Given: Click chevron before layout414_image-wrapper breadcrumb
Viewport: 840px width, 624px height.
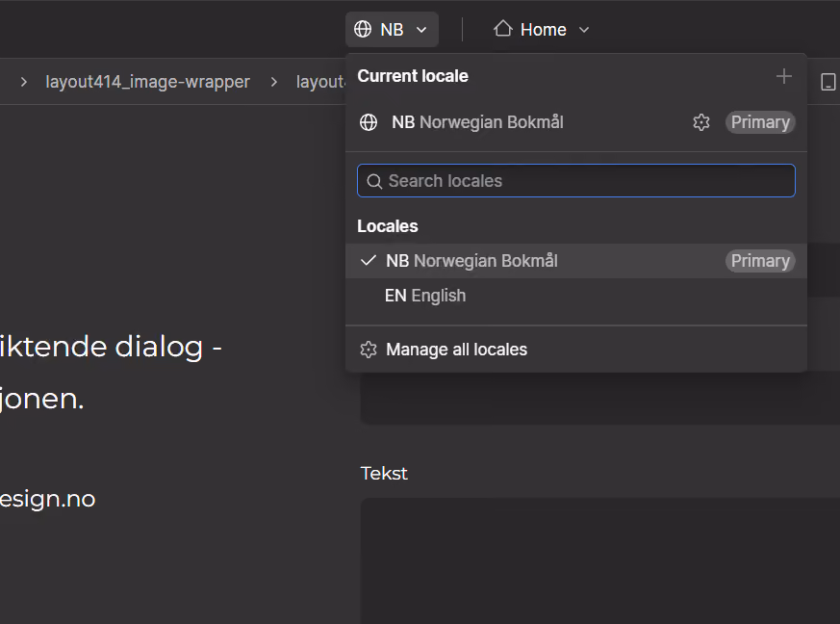Looking at the screenshot, I should (x=23, y=82).
